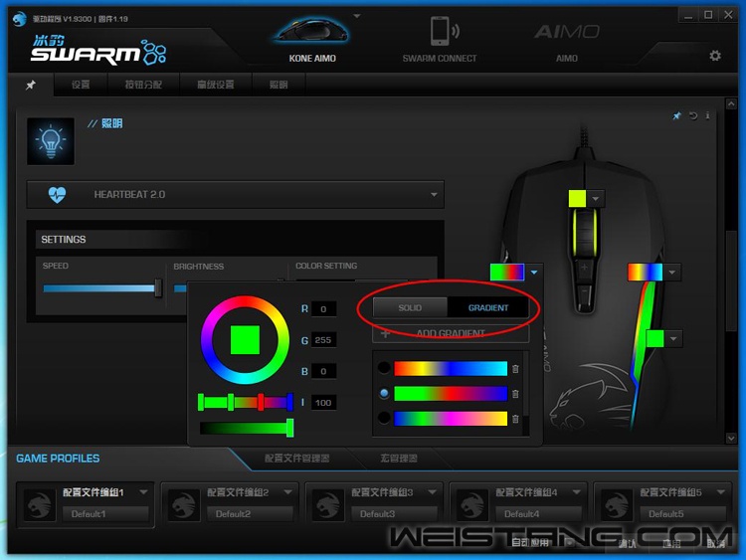Expand profile slot 4 dropdown arrow
746x560 pixels.
pyautogui.click(x=576, y=492)
